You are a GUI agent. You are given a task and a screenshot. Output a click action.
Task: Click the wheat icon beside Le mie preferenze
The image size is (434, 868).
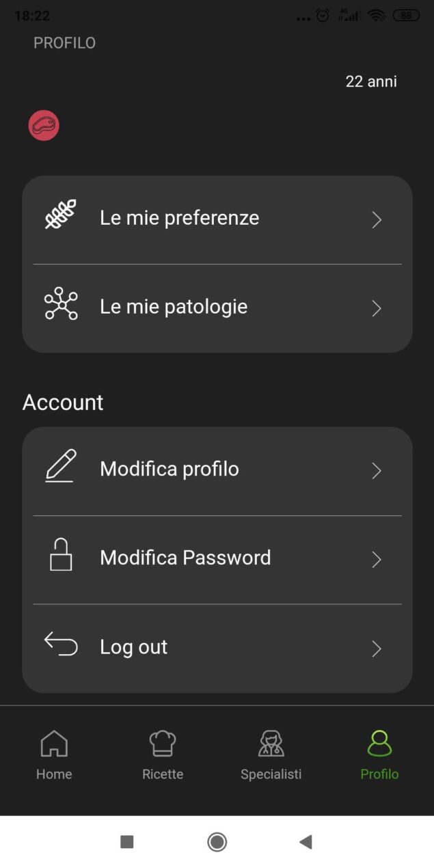point(61,214)
